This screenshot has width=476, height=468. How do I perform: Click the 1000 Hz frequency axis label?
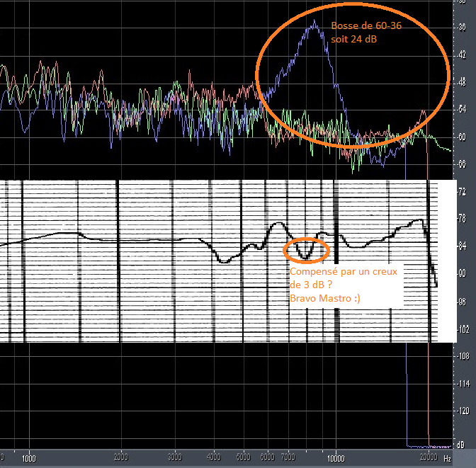coord(29,458)
